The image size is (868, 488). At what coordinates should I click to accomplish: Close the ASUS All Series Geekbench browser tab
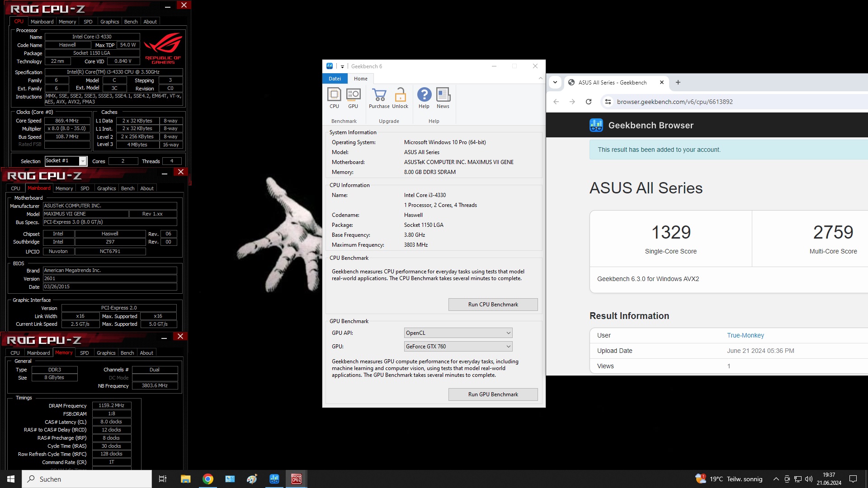(x=662, y=82)
